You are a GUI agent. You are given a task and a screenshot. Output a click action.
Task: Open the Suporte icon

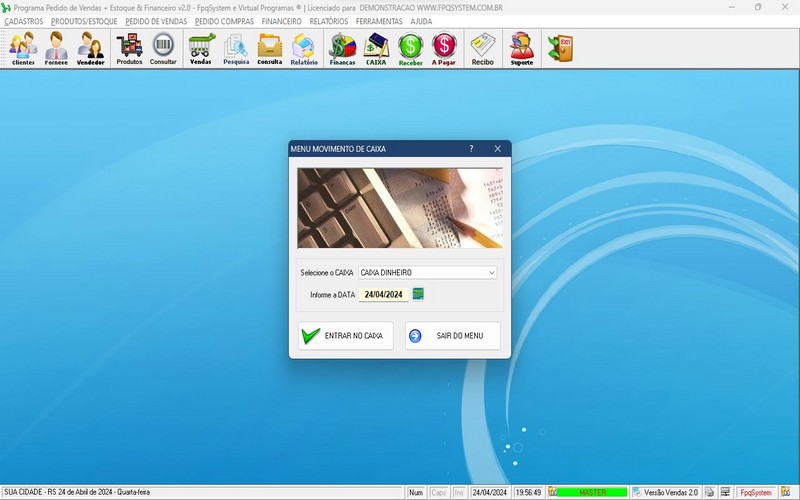tap(521, 48)
